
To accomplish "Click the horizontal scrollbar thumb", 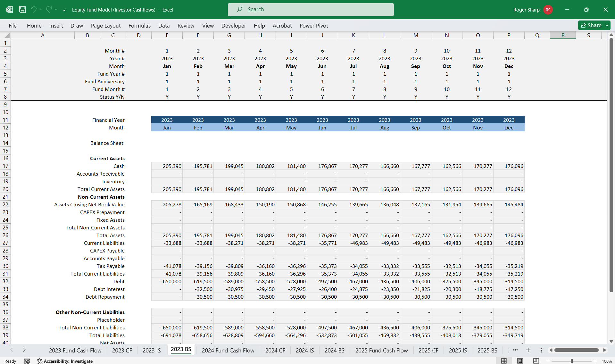I will click(576, 350).
